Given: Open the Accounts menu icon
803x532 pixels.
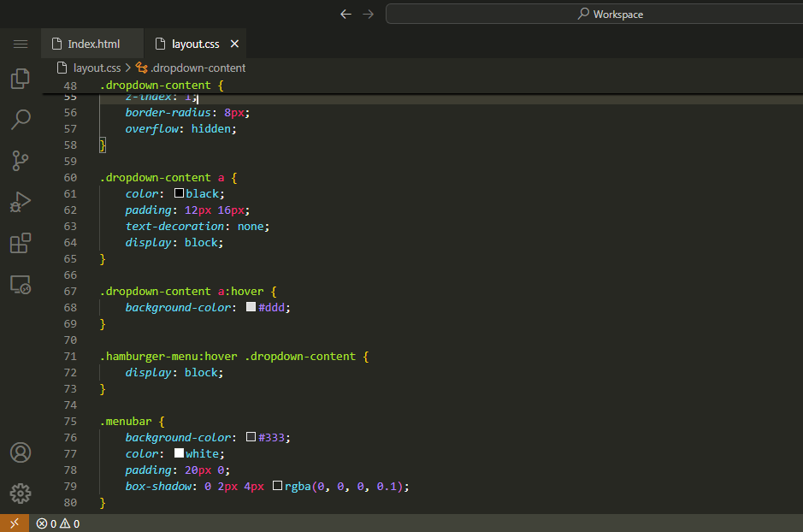Looking at the screenshot, I should pyautogui.click(x=21, y=452).
